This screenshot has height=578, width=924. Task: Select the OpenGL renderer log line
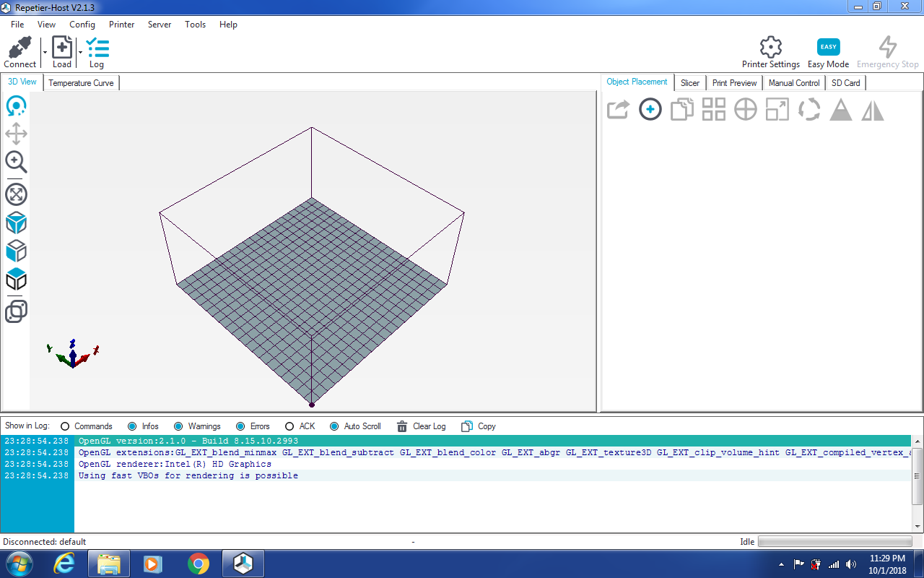click(x=456, y=464)
